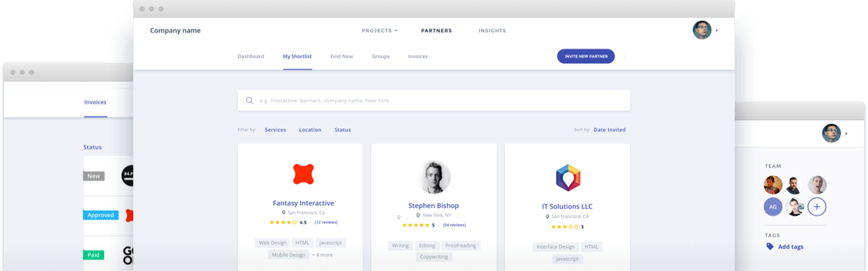Click the location pin by San Francisco, Ca
868x271 pixels.
coord(284,212)
